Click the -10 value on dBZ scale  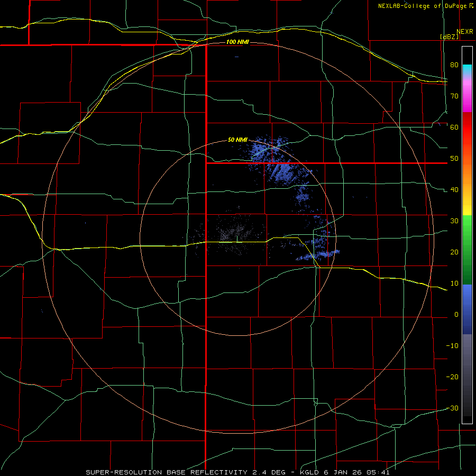pyautogui.click(x=452, y=346)
